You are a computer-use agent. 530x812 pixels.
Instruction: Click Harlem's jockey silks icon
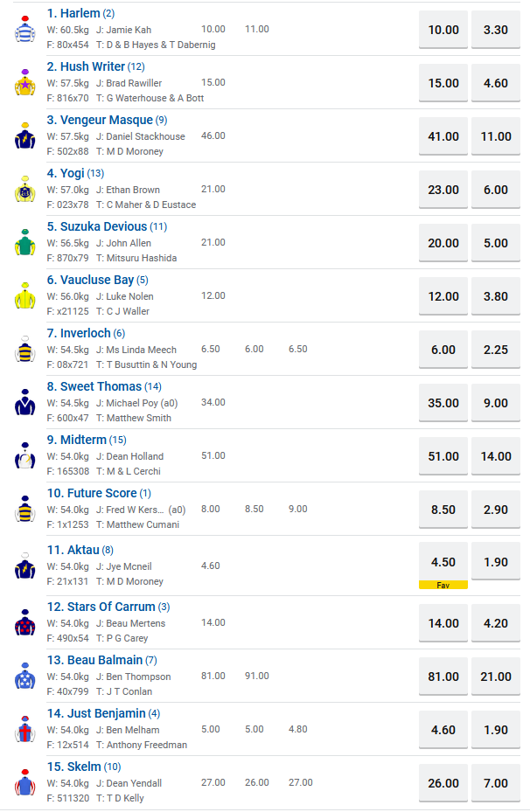click(x=24, y=30)
